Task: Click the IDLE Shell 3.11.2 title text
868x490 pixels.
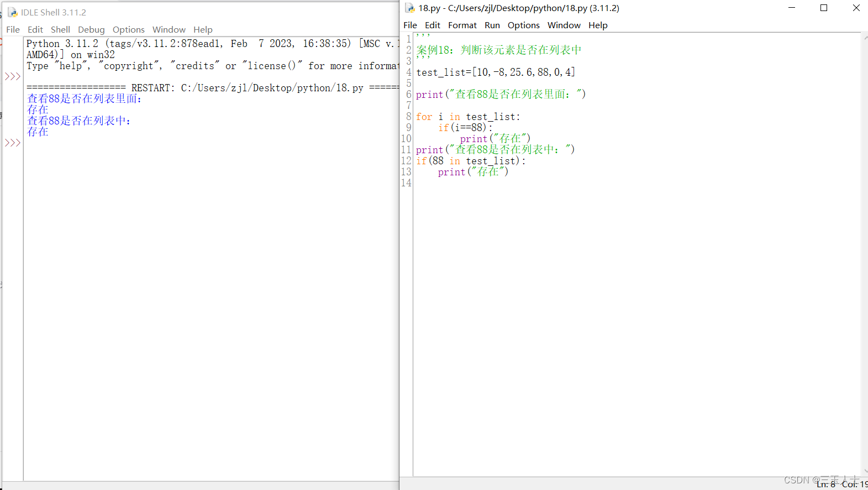Action: click(54, 12)
